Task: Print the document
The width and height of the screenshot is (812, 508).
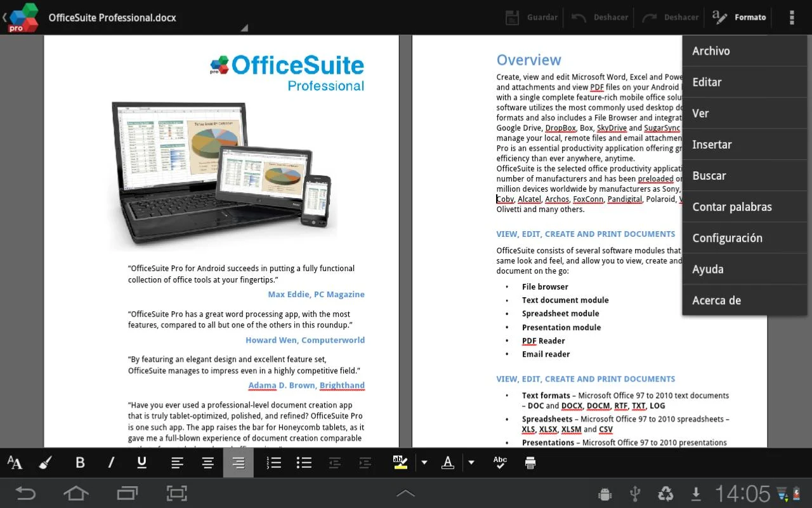Action: (531, 463)
